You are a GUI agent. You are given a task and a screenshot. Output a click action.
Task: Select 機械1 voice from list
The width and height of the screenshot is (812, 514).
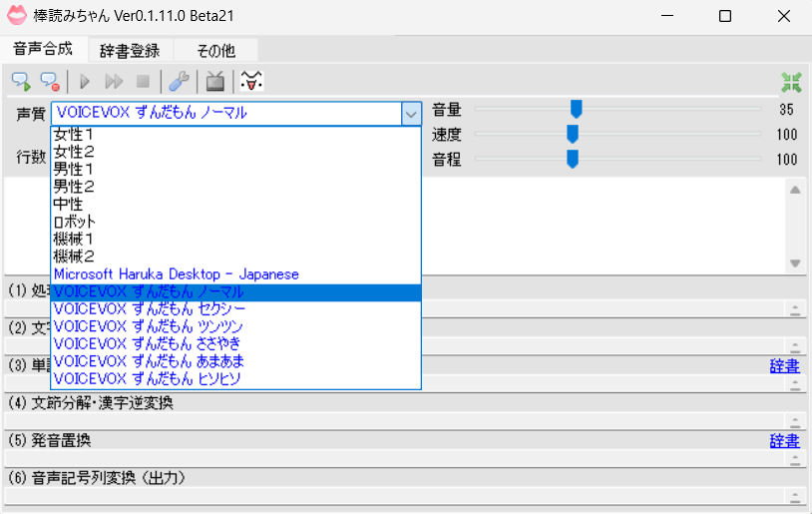point(235,240)
